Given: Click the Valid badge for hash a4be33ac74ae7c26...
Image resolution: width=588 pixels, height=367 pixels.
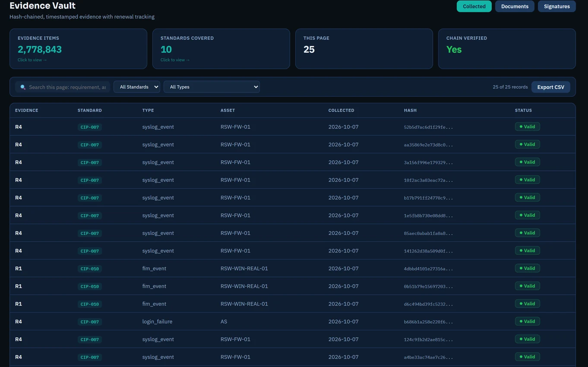Looking at the screenshot, I should click(527, 357).
